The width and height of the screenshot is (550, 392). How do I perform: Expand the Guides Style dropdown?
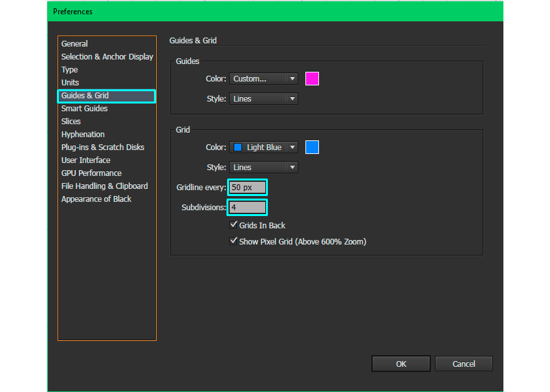(x=263, y=99)
